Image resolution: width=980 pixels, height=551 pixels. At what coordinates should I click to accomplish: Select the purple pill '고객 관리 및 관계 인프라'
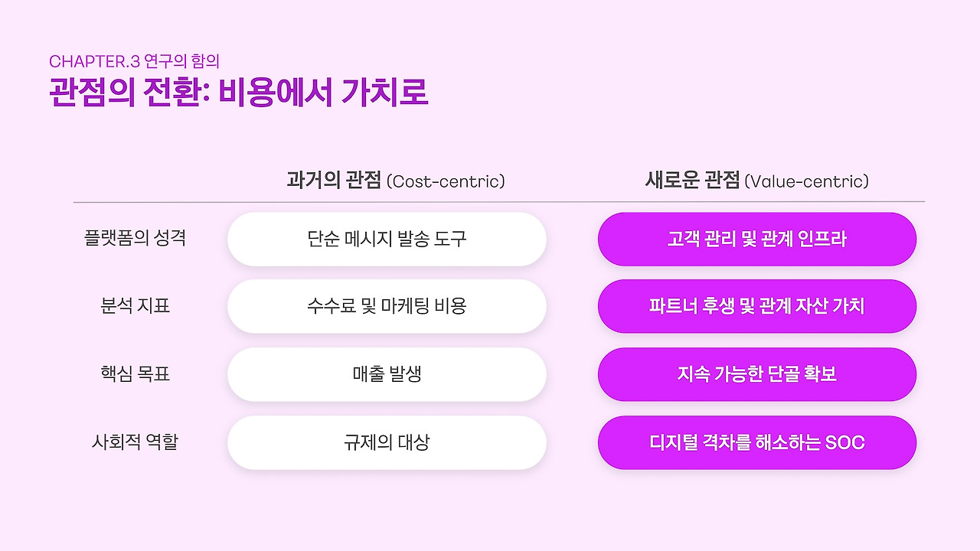coord(757,239)
